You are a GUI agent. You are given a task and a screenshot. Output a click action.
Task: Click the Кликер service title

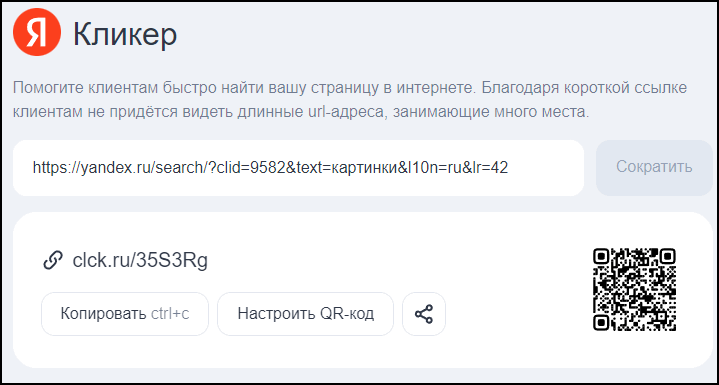125,34
